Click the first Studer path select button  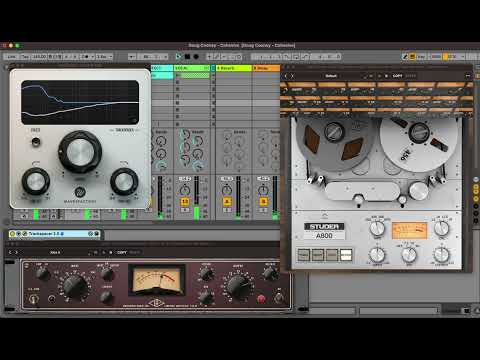click(x=303, y=255)
